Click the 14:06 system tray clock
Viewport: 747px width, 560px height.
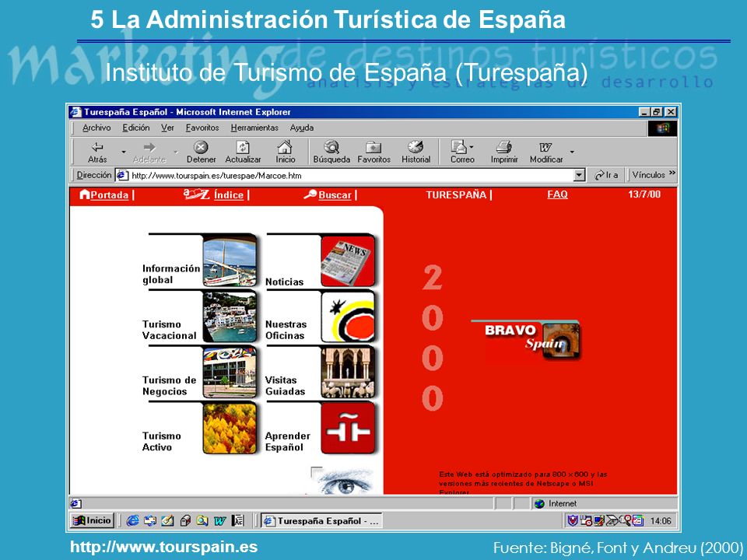661,521
